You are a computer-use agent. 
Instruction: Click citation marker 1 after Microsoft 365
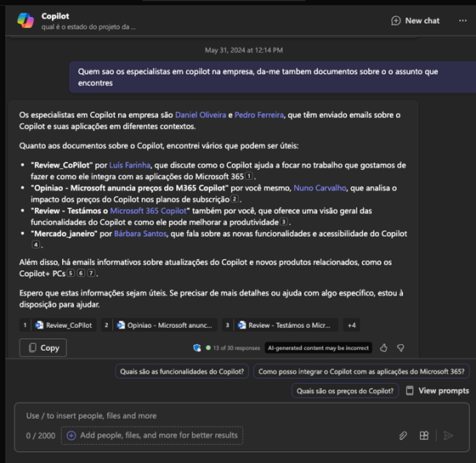[x=249, y=176]
